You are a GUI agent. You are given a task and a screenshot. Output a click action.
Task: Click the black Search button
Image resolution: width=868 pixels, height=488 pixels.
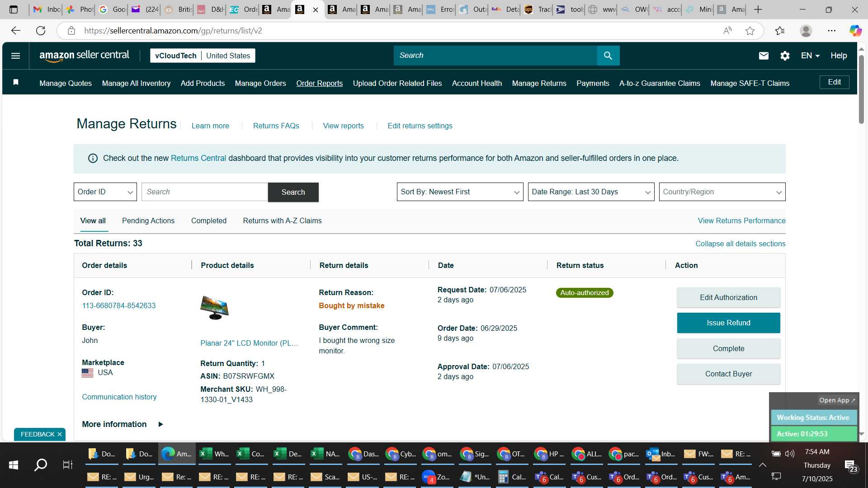click(x=293, y=192)
